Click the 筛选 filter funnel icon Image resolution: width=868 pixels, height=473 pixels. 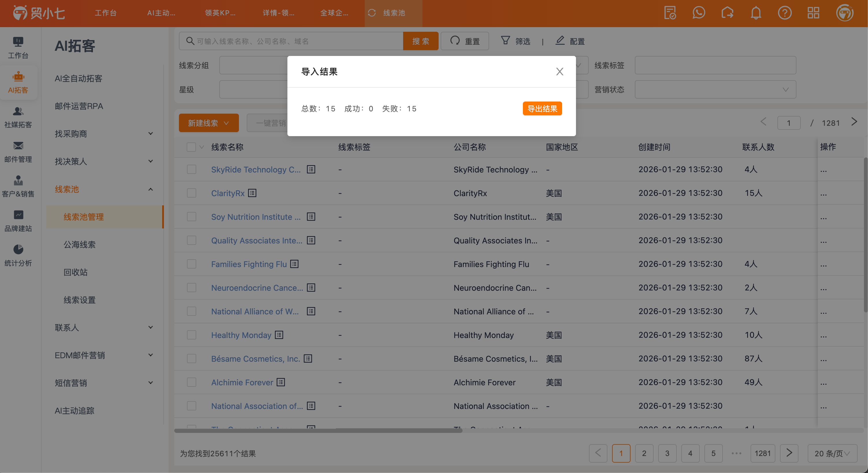point(505,40)
